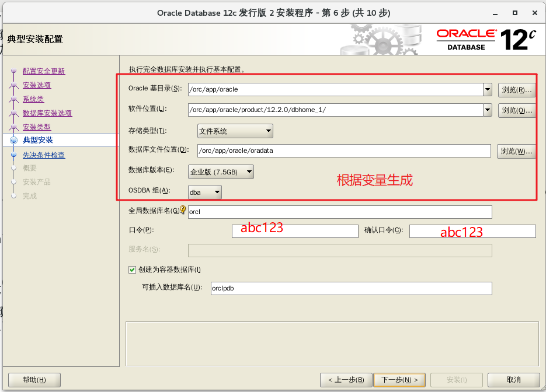This screenshot has width=546, height=392.
Task: Close the Oracle installer window
Action: pyautogui.click(x=535, y=13)
